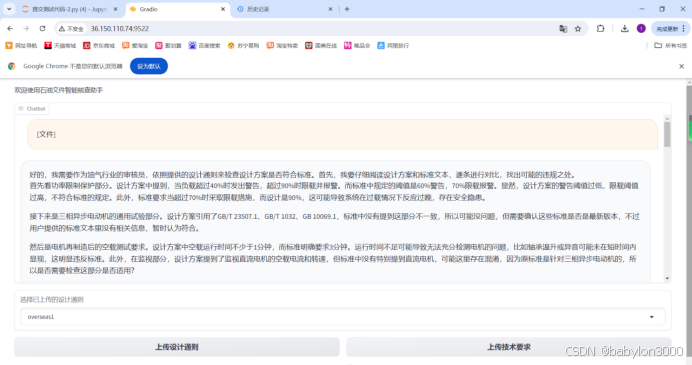Click the 上传设计通则 upload button
The image size is (692, 365).
click(177, 347)
